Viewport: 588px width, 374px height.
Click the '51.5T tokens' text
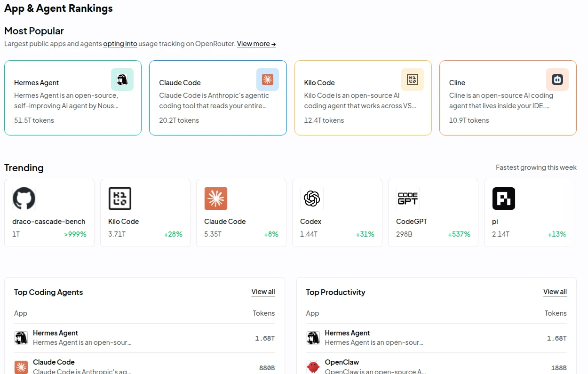pos(34,120)
